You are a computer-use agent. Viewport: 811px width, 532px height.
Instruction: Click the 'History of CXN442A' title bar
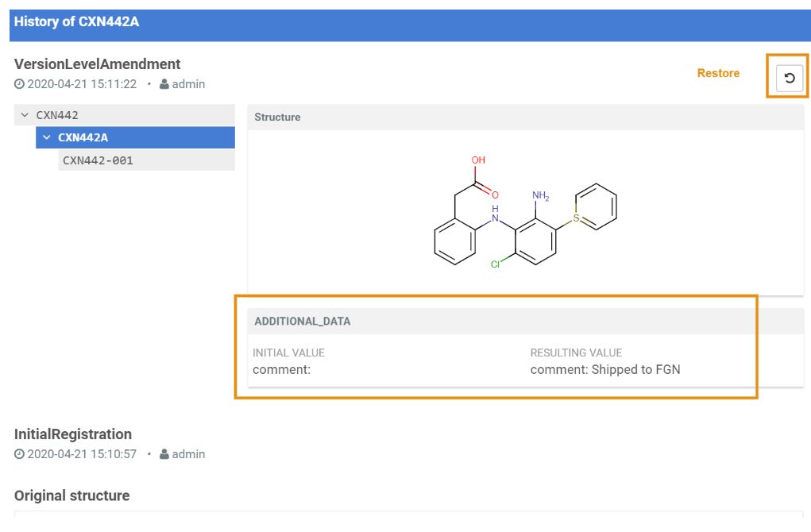(x=76, y=21)
